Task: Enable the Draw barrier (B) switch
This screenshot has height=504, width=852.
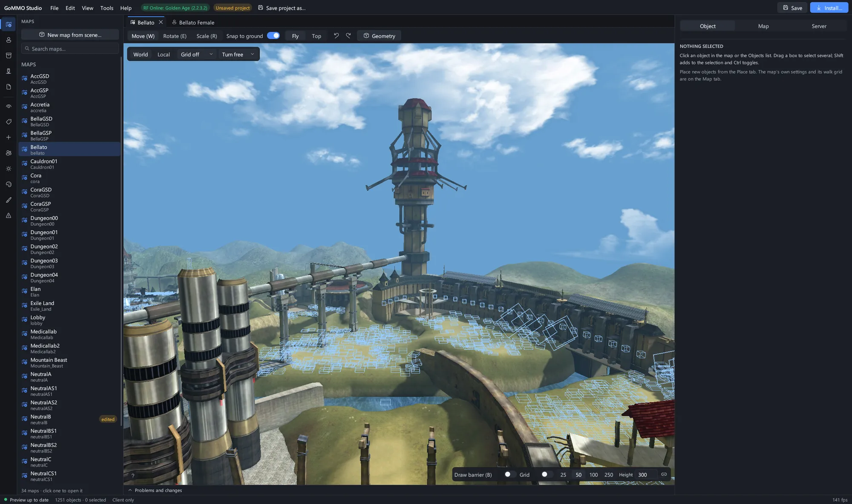Action: [510, 474]
